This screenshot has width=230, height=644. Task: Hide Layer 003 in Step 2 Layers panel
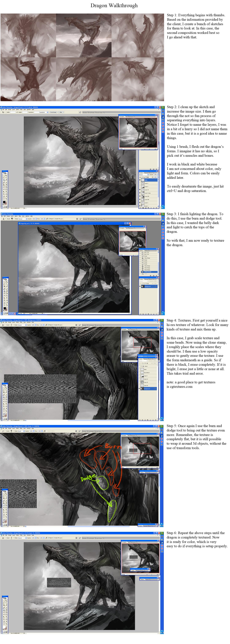pyautogui.click(x=140, y=196)
